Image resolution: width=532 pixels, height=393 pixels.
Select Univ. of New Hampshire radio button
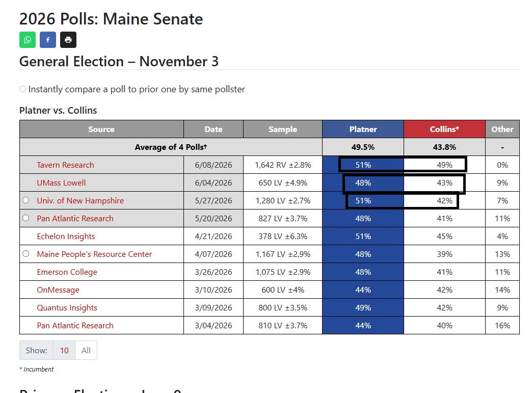(26, 200)
